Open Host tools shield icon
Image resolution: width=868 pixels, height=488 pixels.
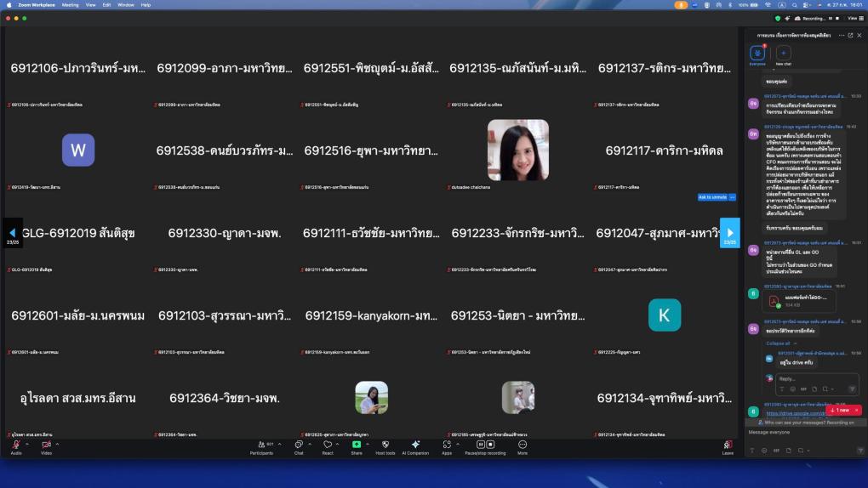(385, 445)
